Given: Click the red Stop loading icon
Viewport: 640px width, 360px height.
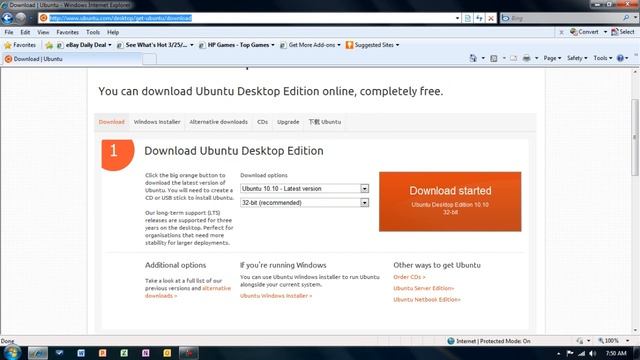Looking at the screenshot, I should (491, 18).
